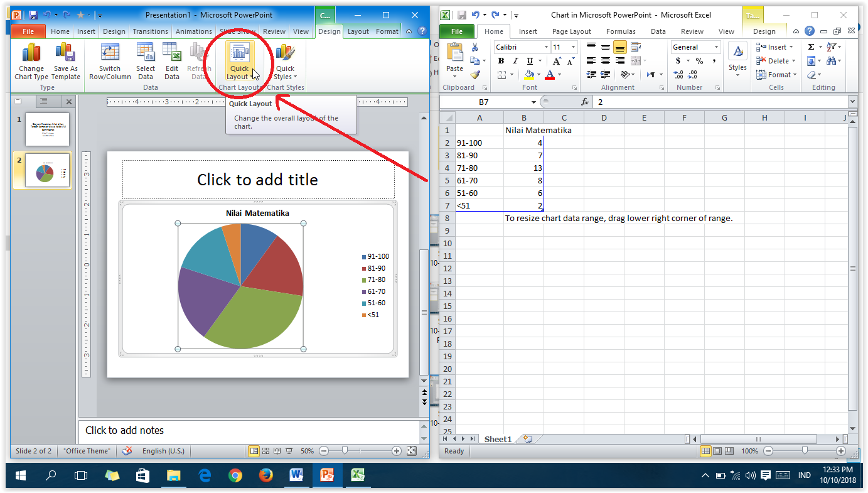Toggle Middle Align in Excel
This screenshot has width=868, height=493.
[x=606, y=47]
